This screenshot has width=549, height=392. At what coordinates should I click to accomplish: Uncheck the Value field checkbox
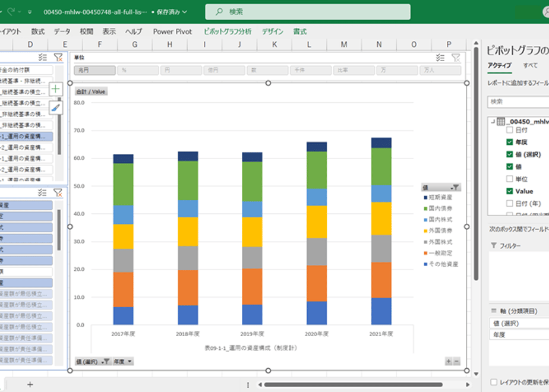pos(510,191)
